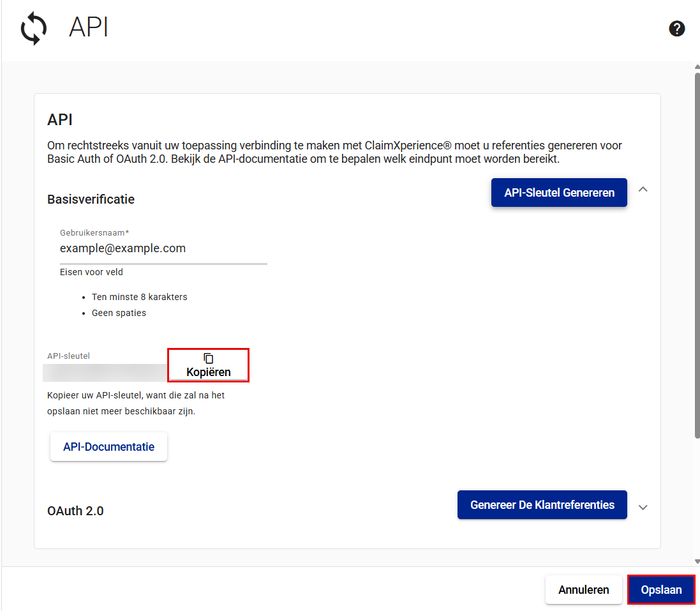This screenshot has height=611, width=700.
Task: Click the circular sync arrows API icon
Action: pos(34,29)
